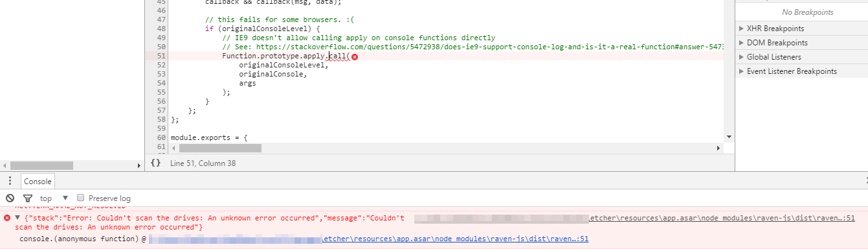Click 'Function.prototype.apply.call(' in the code
Image resolution: width=868 pixels, height=249 pixels.
[285, 56]
